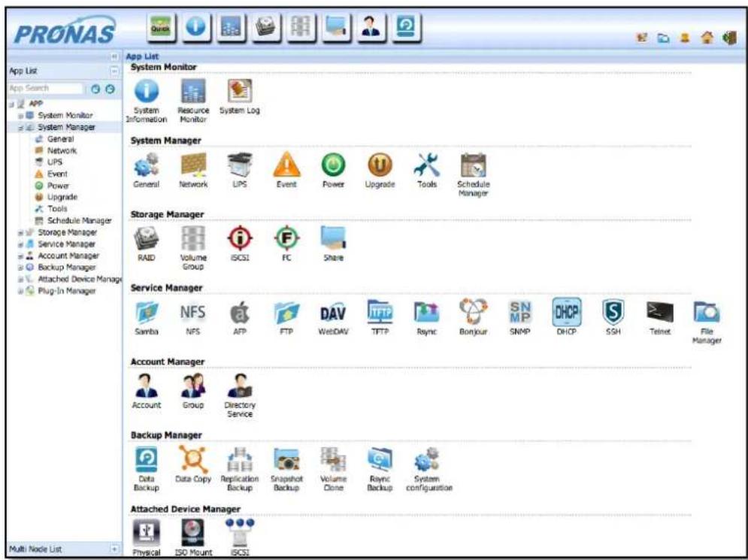
Task: Open the Data Backup icon
Action: click(147, 460)
